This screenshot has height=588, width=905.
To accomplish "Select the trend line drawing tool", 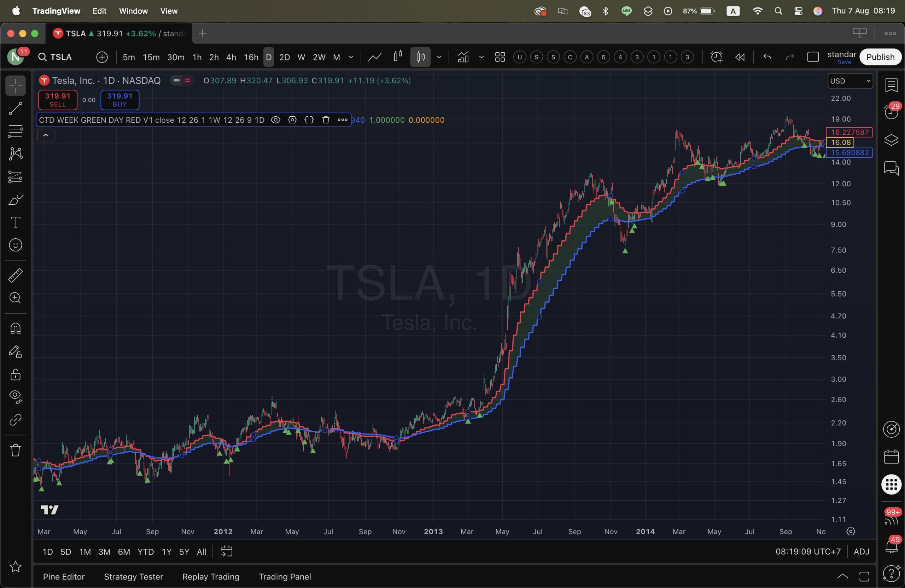I will click(x=15, y=109).
